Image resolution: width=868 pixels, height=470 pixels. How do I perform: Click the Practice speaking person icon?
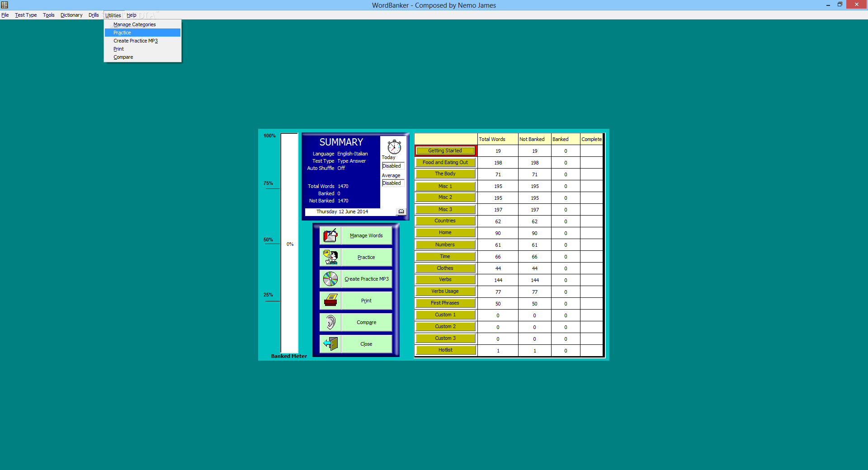(330, 257)
